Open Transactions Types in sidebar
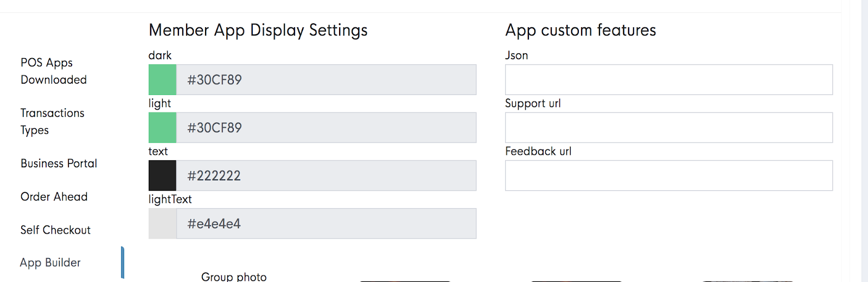 (x=53, y=122)
